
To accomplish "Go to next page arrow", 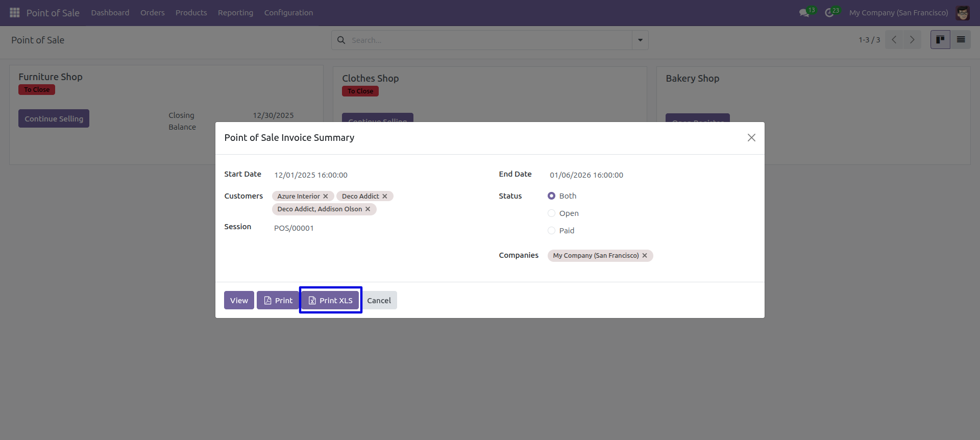I will click(912, 40).
